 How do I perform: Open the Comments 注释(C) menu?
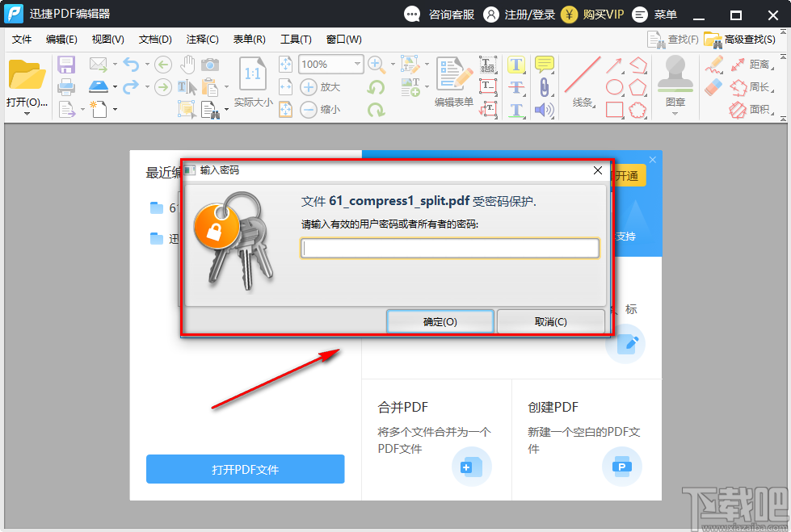tap(202, 40)
